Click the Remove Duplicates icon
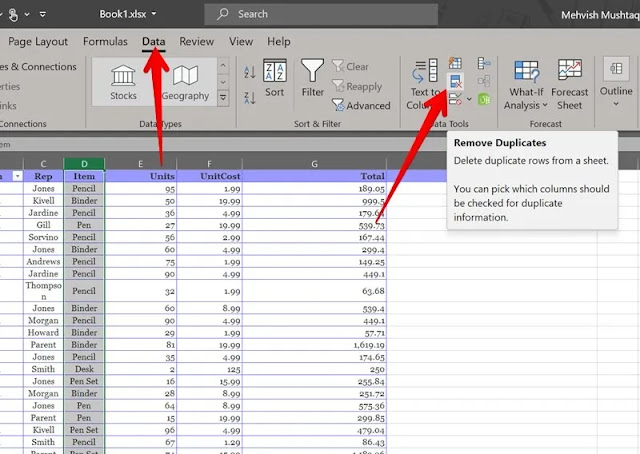640x454 pixels. [x=456, y=81]
